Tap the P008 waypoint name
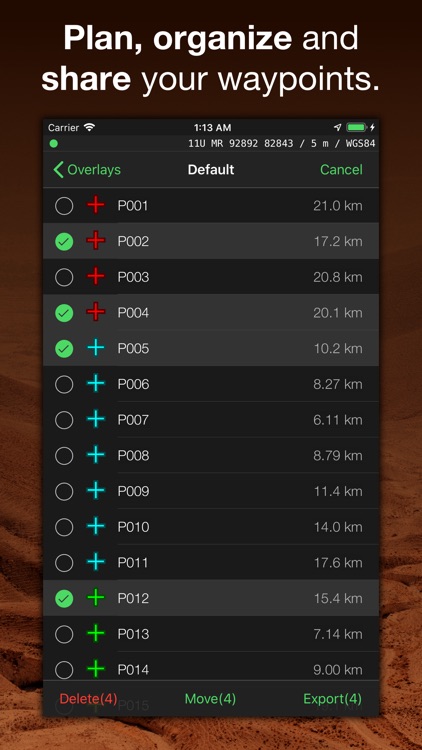The height and width of the screenshot is (750, 422). [x=133, y=456]
